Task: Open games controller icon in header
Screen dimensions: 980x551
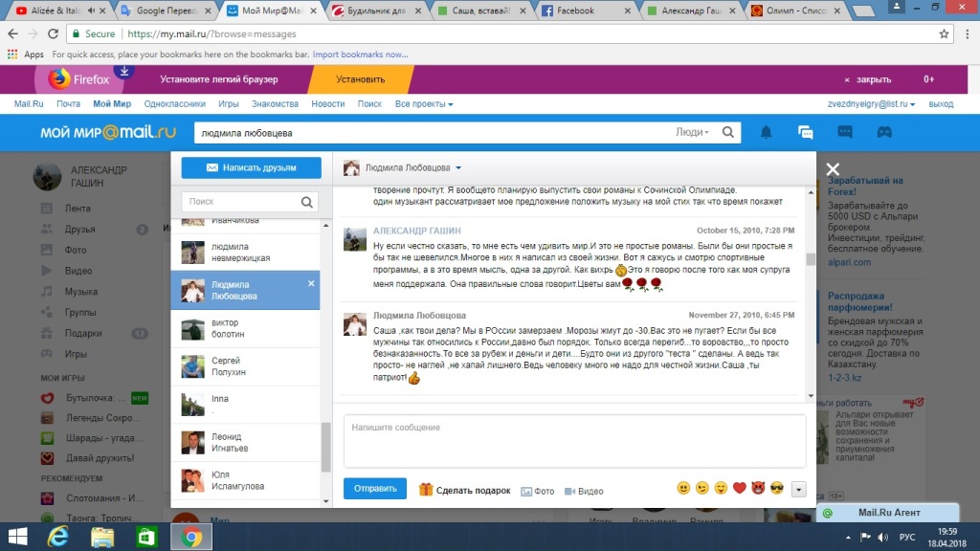Action: 884,132
